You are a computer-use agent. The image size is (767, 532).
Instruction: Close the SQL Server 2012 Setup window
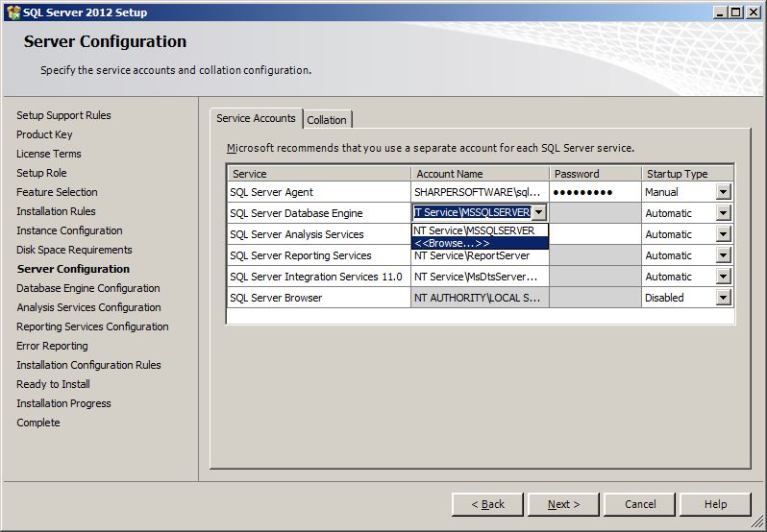click(754, 12)
